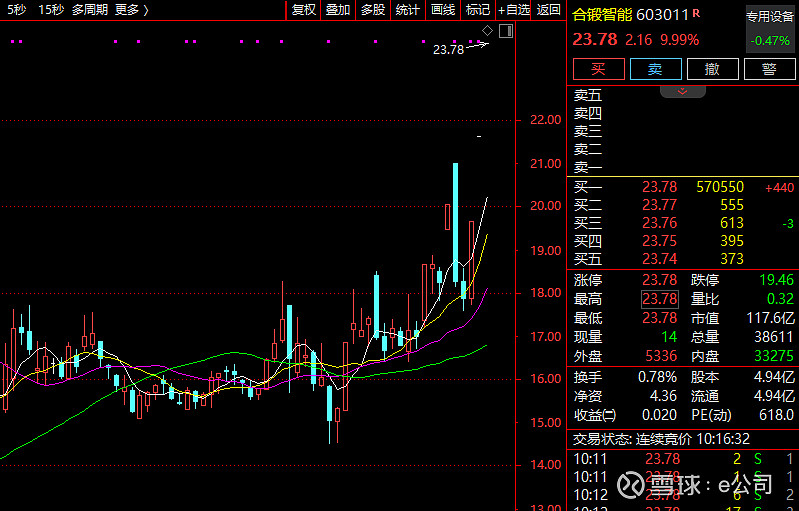
Task: Click the 标记 mark tool
Action: [478, 10]
